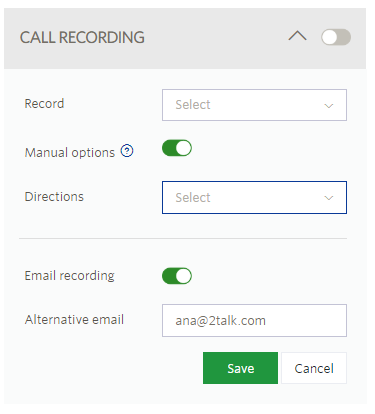Click the Directions field label

pyautogui.click(x=54, y=197)
